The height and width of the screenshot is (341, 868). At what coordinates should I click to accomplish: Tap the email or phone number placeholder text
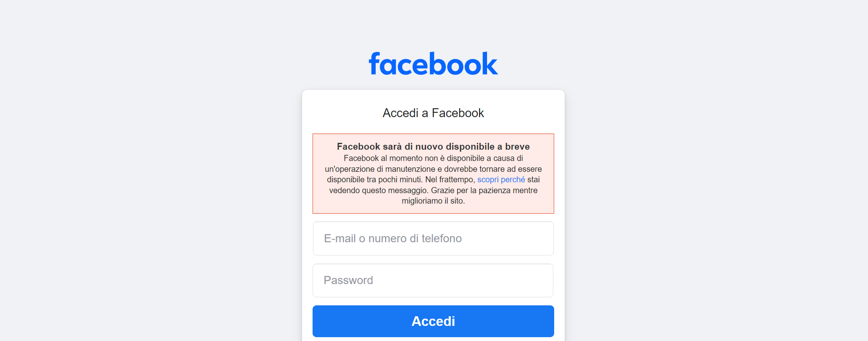coord(393,238)
